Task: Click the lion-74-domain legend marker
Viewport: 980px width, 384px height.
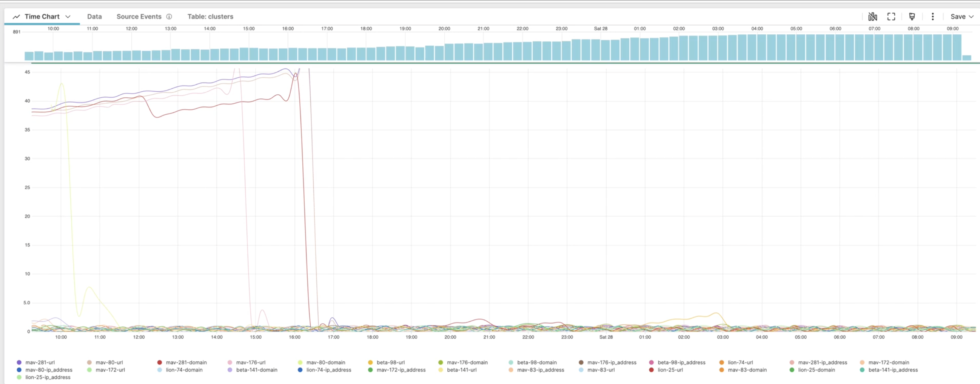Action: pos(159,370)
